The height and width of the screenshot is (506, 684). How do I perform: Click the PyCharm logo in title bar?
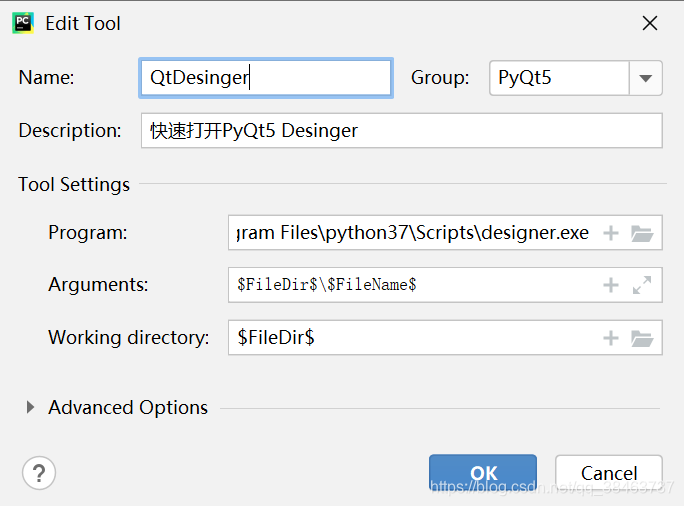(23, 23)
